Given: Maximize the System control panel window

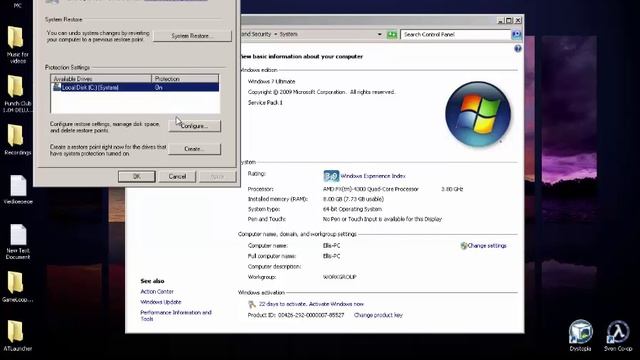Looking at the screenshot, I should point(509,20).
